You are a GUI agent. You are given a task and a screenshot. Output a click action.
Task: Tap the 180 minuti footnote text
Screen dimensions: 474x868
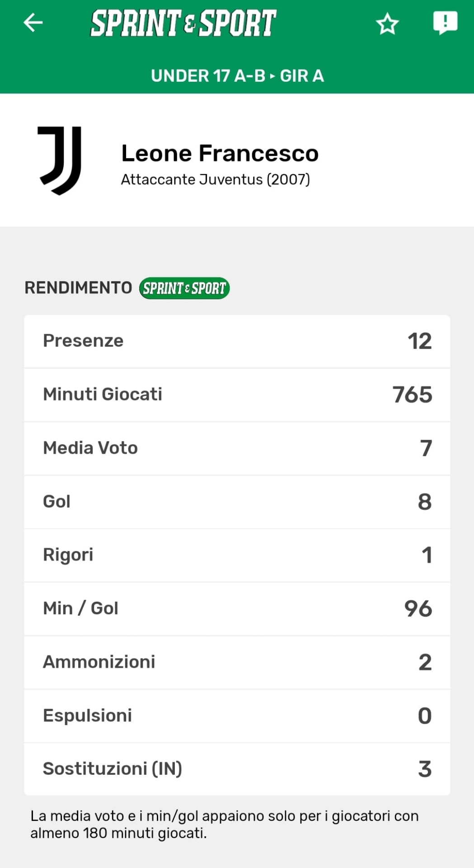224,824
